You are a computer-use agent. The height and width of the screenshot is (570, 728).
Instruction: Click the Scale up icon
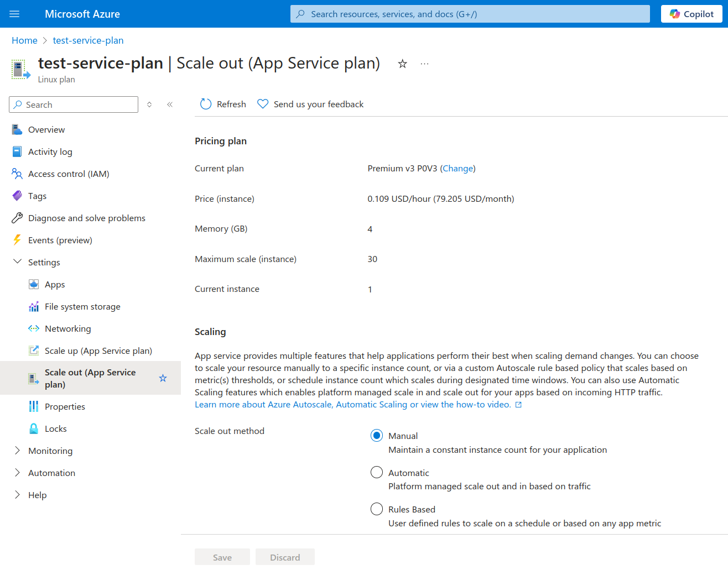[34, 351]
